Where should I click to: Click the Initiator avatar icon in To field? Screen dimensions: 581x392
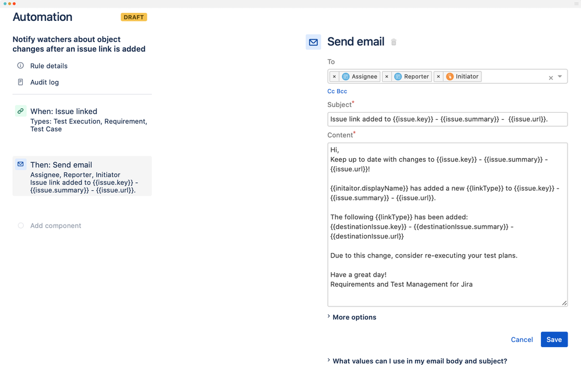point(450,77)
